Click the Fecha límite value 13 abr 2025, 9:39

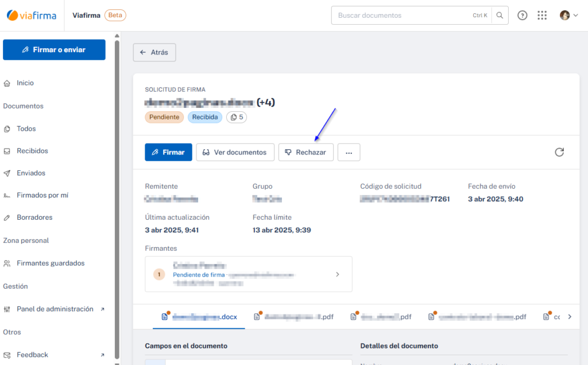[x=281, y=231]
